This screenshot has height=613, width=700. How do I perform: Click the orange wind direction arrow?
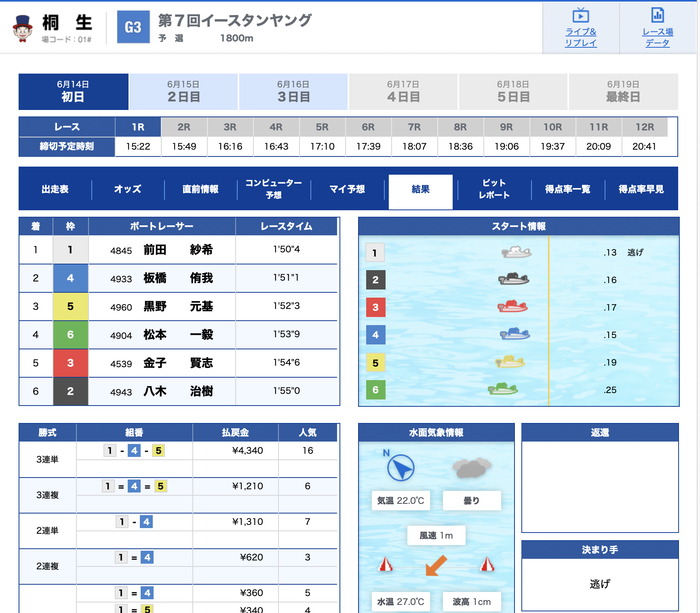pos(436,565)
